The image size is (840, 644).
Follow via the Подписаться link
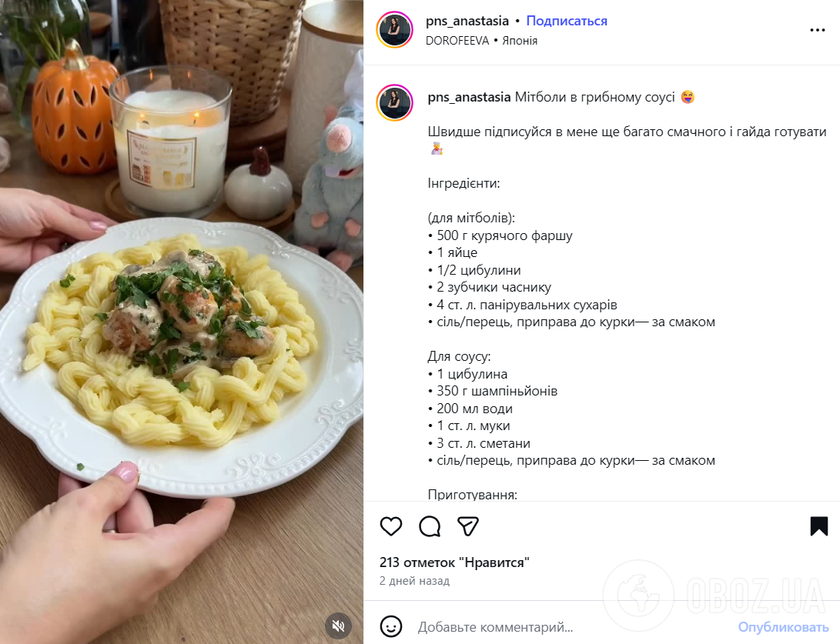pos(567,21)
